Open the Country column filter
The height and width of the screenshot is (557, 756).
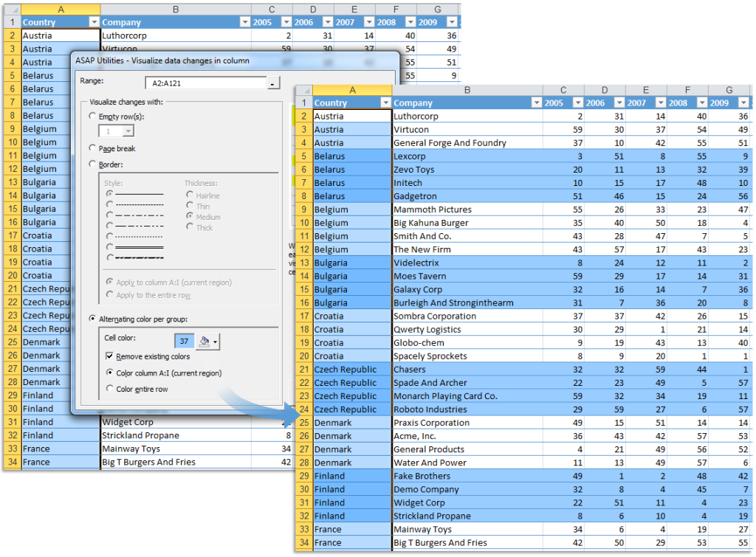[x=385, y=101]
